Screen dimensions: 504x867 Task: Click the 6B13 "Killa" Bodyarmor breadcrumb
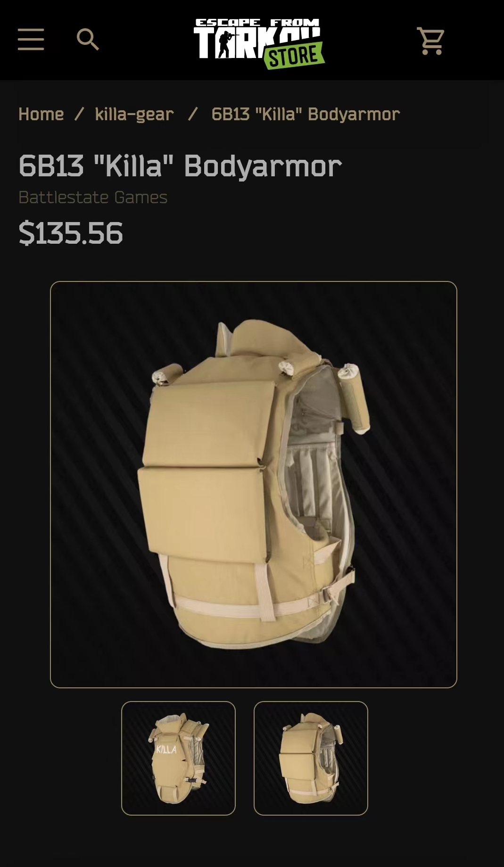(306, 114)
